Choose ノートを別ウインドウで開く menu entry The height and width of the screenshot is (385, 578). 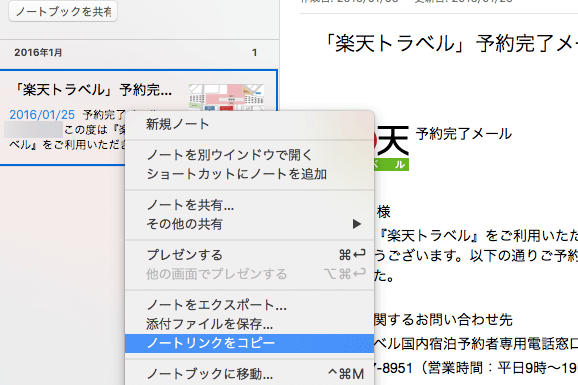pos(250,155)
